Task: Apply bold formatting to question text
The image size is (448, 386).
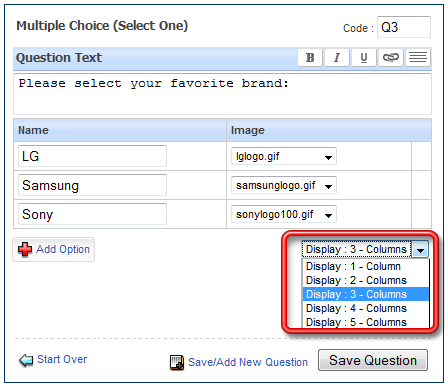Action: tap(310, 58)
